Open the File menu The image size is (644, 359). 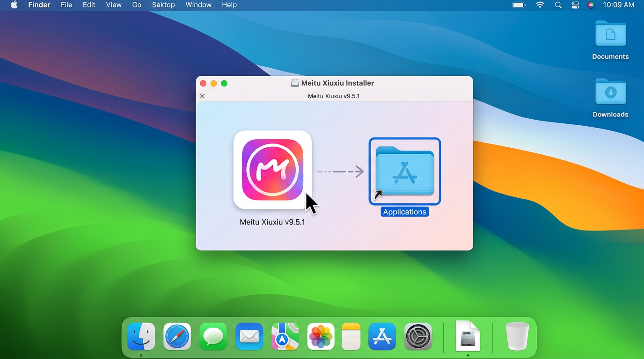66,5
